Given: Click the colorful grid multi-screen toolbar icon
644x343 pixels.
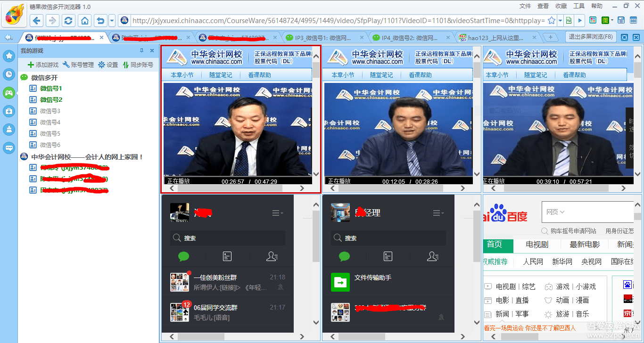Looking at the screenshot, I should pyautogui.click(x=593, y=20).
